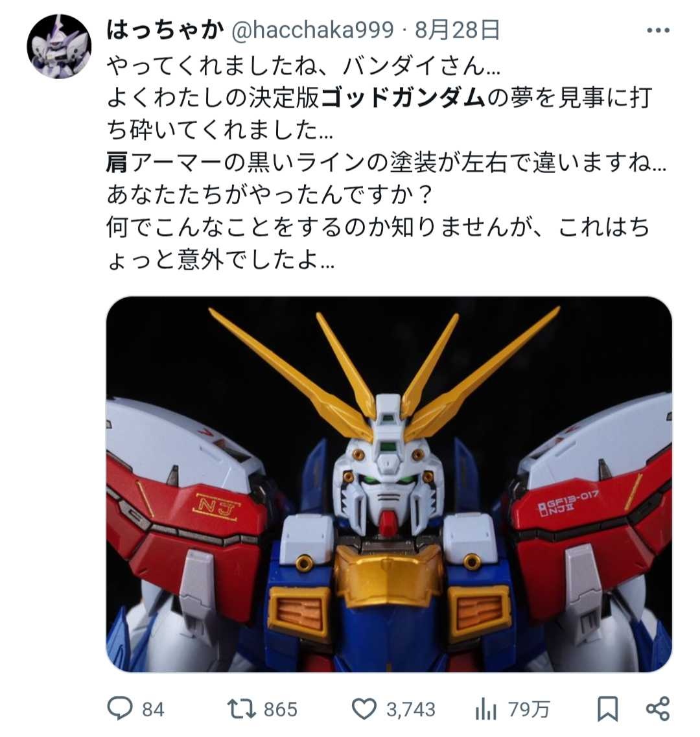
Task: Click the 79万 view count
Action: click(x=528, y=709)
